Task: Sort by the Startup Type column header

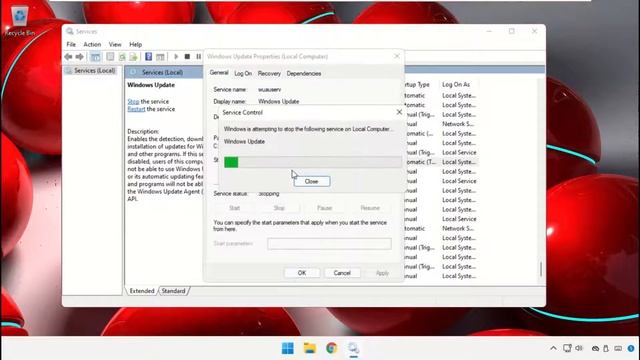Action: 417,84
